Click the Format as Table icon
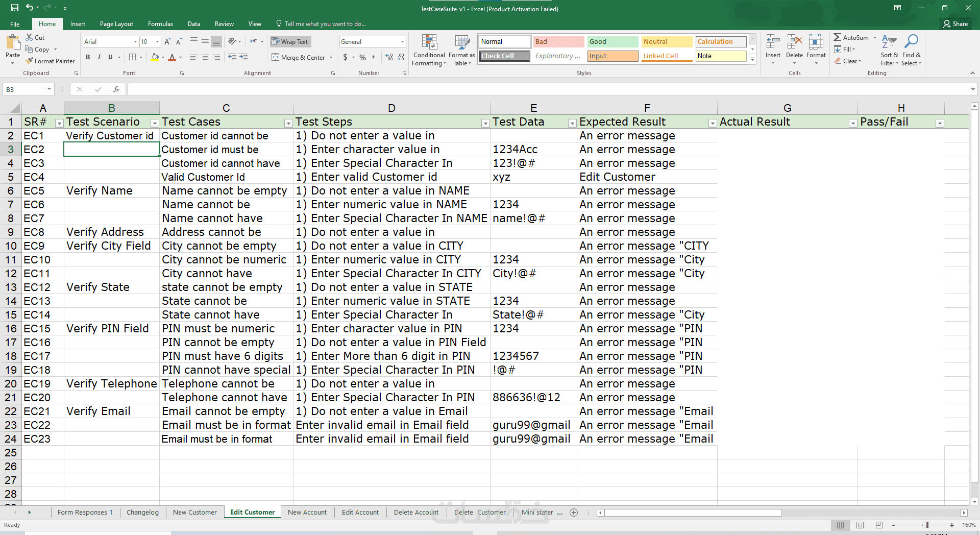The image size is (980, 535). [x=462, y=43]
